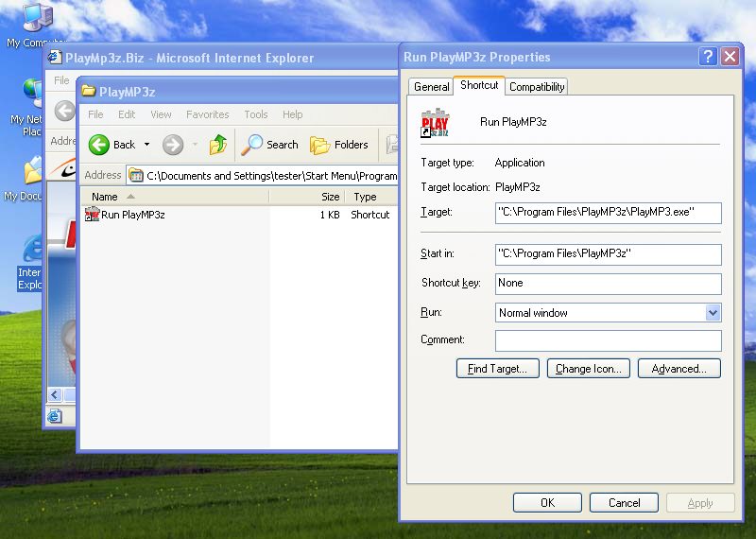Open Favorites menu in PlayMP3z folder window
Screen dimensions: 756x539
click(208, 114)
